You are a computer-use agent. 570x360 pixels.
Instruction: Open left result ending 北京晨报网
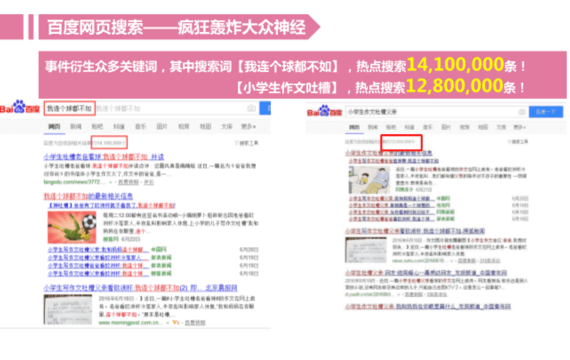click(140, 288)
